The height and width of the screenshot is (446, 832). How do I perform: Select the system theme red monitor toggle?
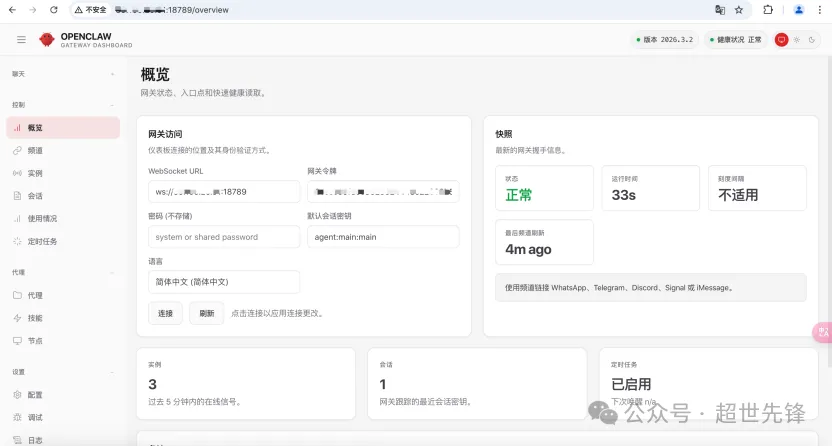click(x=782, y=40)
